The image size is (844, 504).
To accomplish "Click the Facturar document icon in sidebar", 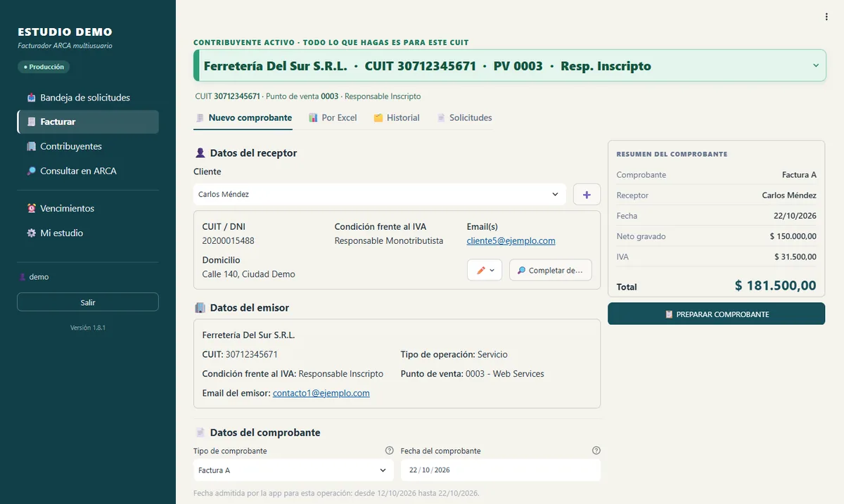I will tap(31, 122).
